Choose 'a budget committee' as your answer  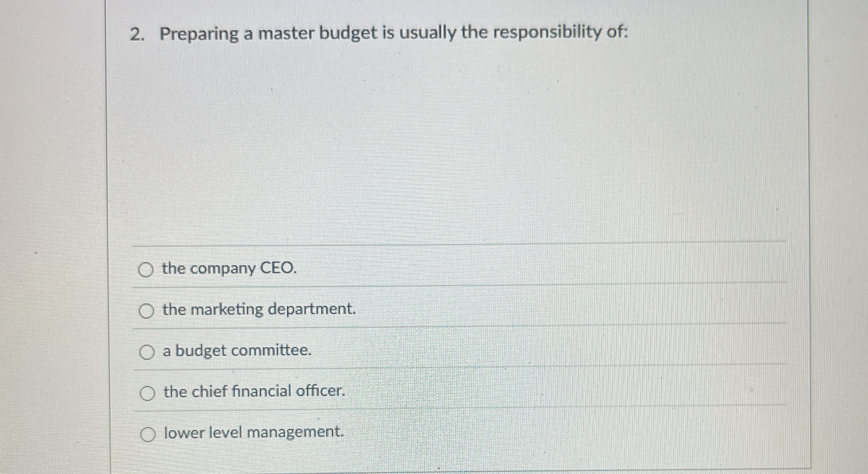tap(237, 350)
